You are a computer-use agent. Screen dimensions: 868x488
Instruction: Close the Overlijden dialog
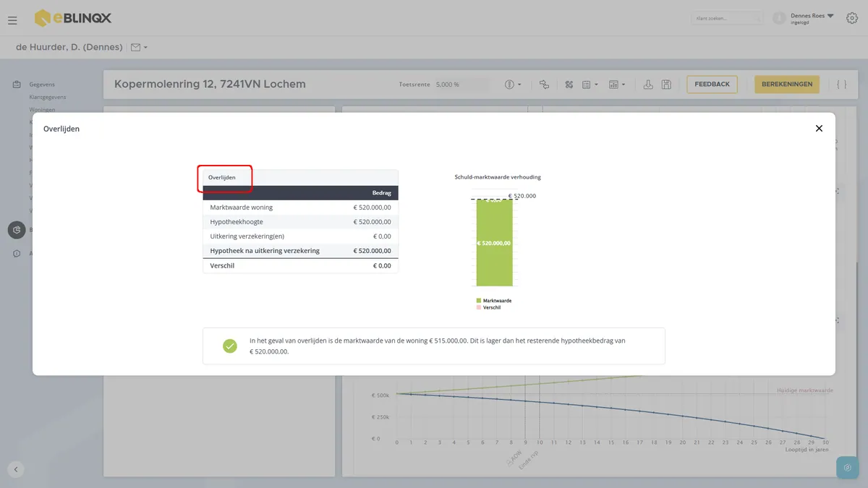819,129
